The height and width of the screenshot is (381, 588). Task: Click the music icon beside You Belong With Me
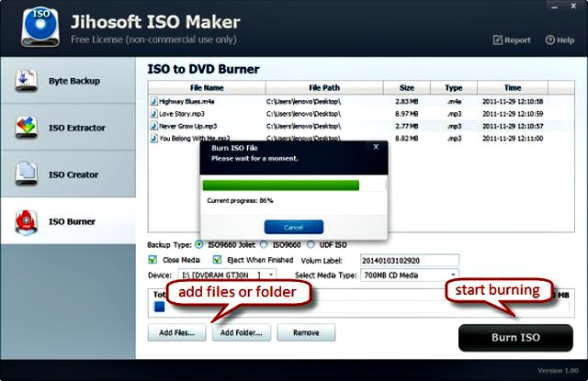coord(153,138)
